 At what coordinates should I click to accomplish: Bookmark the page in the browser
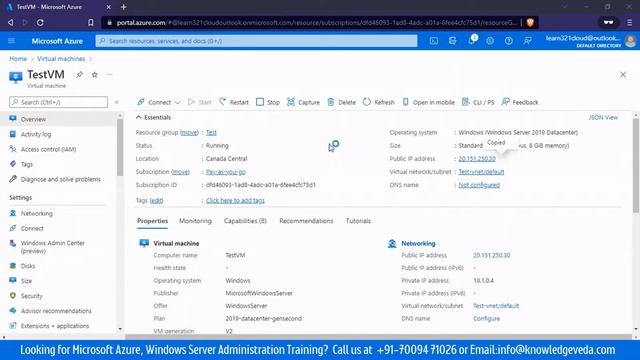[91, 22]
